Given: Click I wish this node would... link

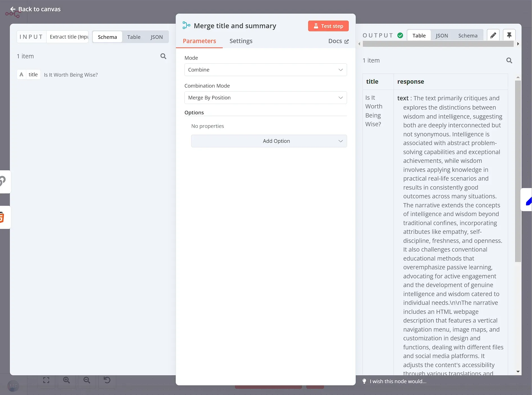Looking at the screenshot, I should [398, 381].
